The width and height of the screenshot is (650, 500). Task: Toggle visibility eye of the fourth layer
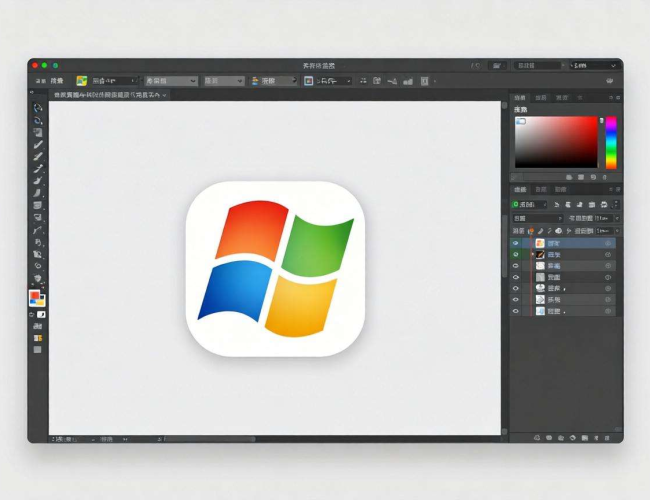click(516, 277)
